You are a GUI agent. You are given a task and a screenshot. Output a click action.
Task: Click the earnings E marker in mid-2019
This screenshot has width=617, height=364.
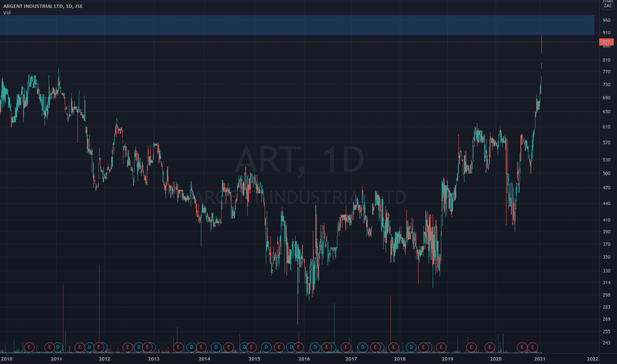pos(471,347)
